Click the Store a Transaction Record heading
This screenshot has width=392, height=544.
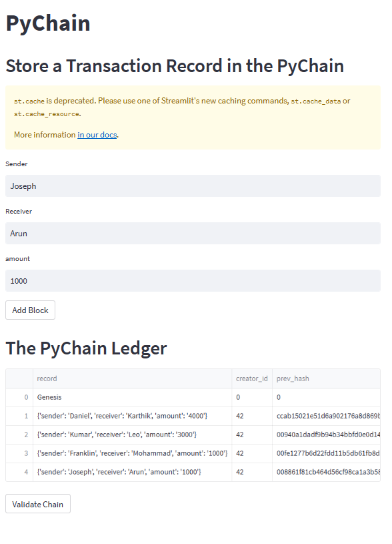click(175, 65)
